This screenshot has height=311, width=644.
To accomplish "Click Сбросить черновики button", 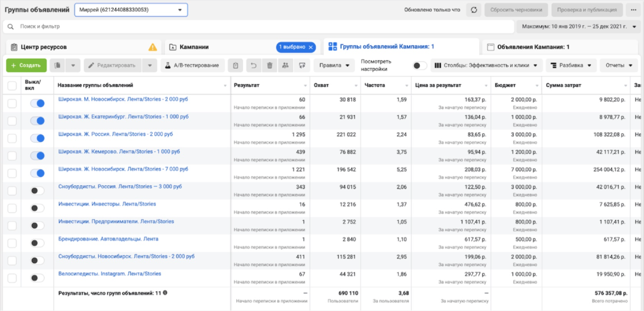I will pos(516,10).
